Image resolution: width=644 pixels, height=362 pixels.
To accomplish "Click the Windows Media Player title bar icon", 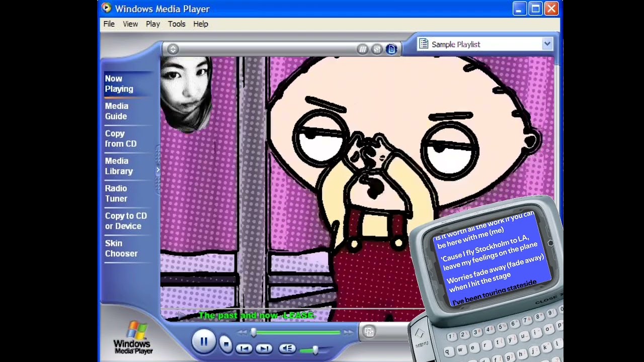I will pyautogui.click(x=106, y=8).
